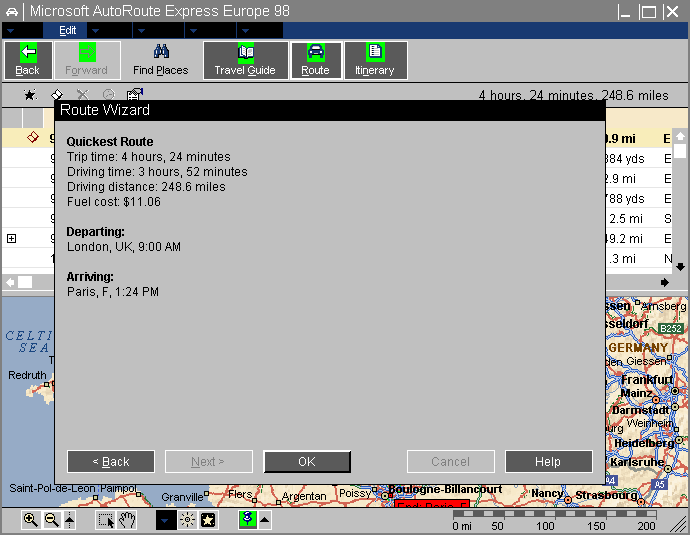
Task: Click the itinerary vertical scrollbar thumb
Action: click(x=680, y=151)
